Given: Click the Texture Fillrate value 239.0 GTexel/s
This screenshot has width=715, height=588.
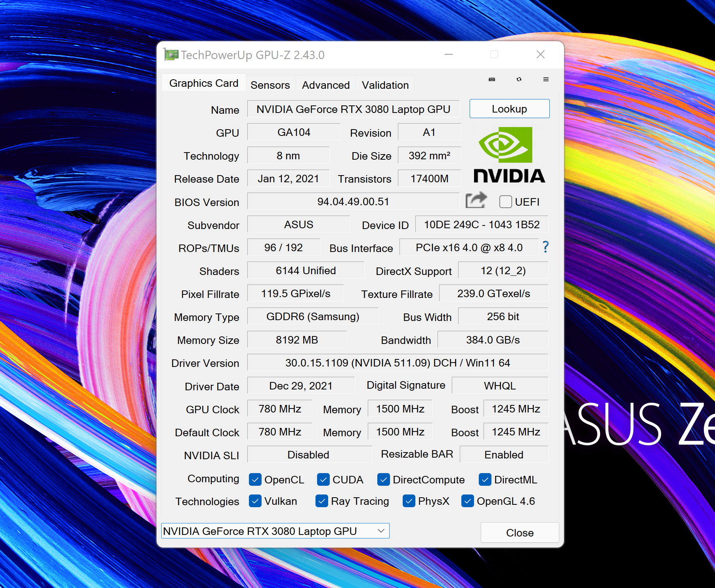Looking at the screenshot, I should (493, 293).
